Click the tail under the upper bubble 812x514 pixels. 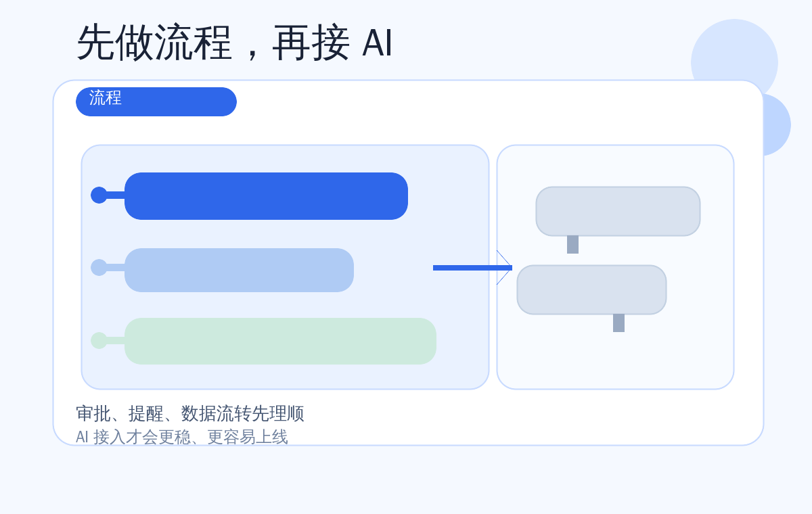tap(572, 245)
